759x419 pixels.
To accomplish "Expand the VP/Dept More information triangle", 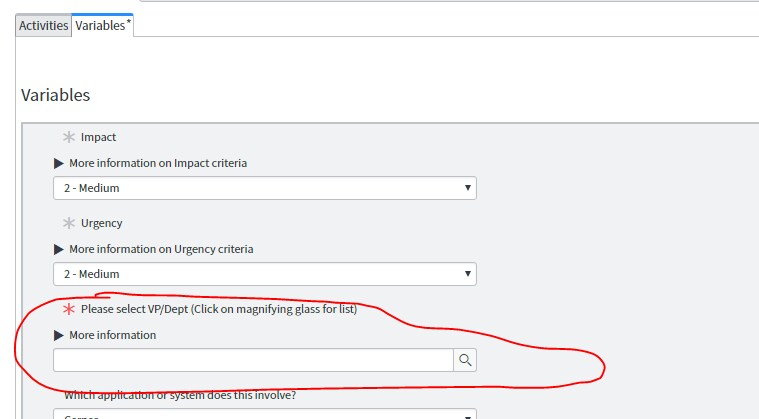I will click(x=59, y=335).
